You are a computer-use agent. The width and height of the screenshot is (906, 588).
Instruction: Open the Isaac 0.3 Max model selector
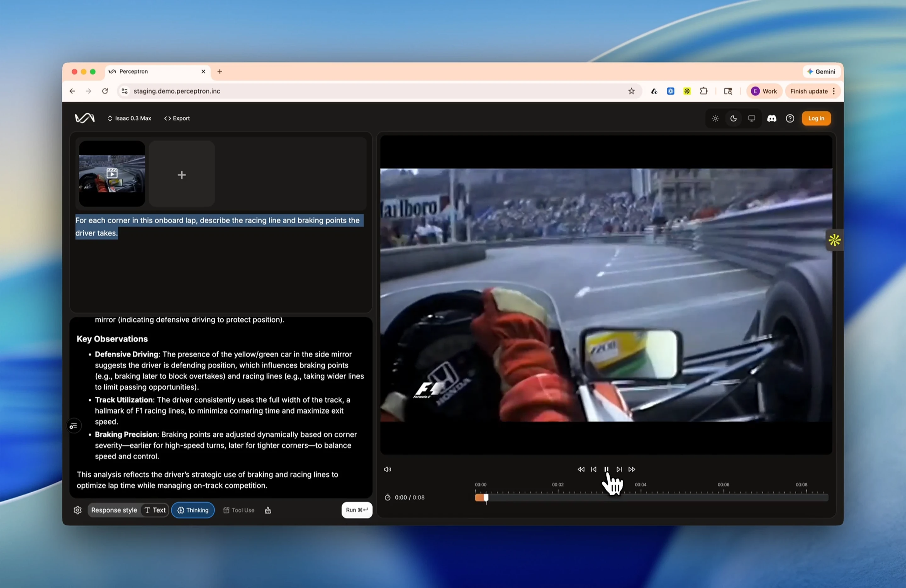[x=129, y=118]
